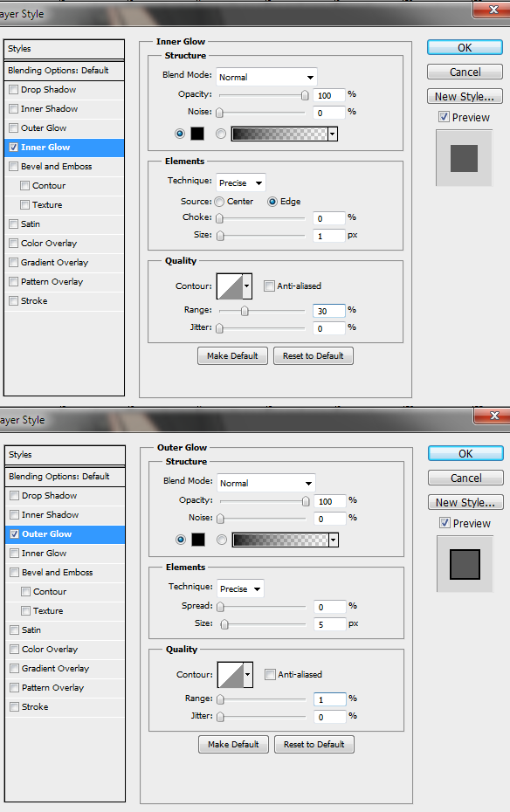This screenshot has height=812, width=510.
Task: Click New Style in Outer Glow dialog
Action: [x=465, y=502]
